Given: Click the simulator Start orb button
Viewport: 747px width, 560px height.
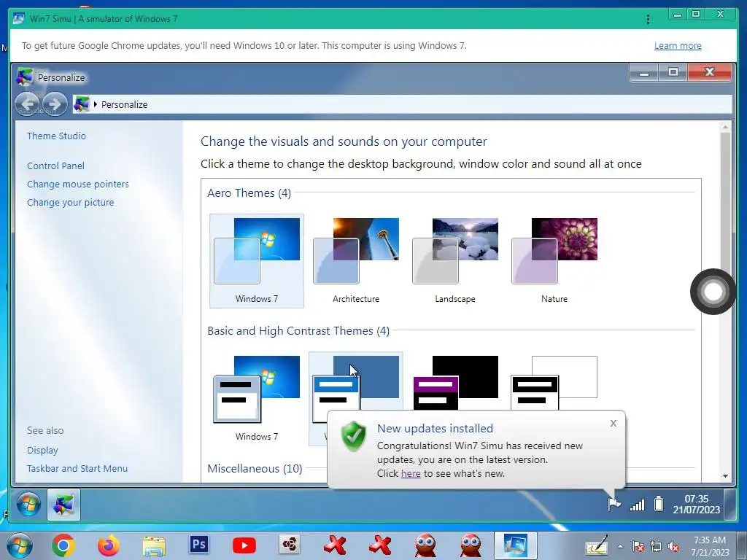Looking at the screenshot, I should (x=28, y=505).
